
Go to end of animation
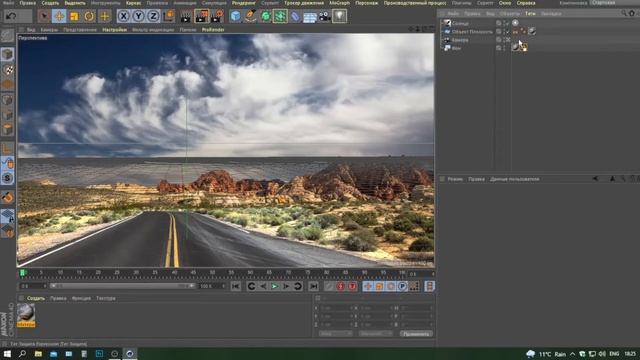(x=313, y=286)
